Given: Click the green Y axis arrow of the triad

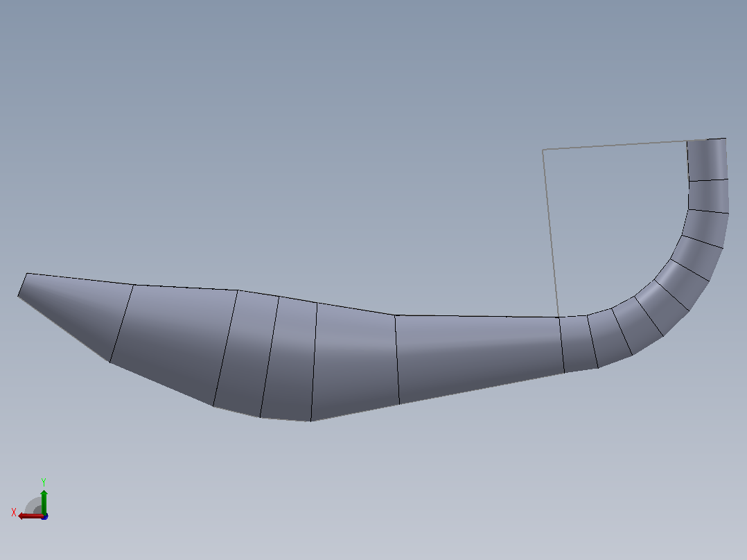Looking at the screenshot, I should pos(44,502).
